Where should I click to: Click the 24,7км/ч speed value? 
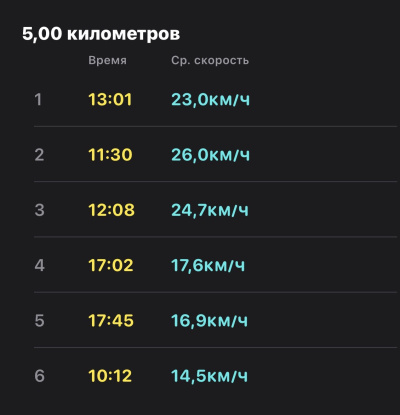pos(210,210)
